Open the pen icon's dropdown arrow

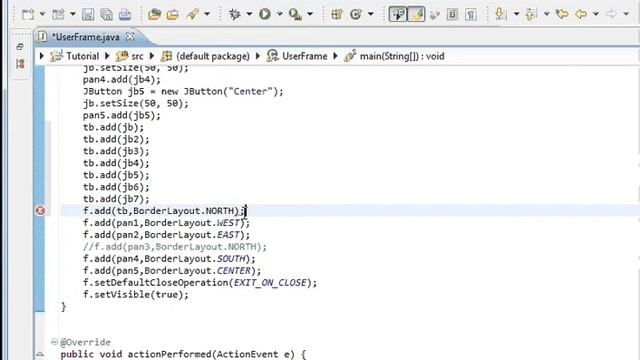click(x=207, y=14)
